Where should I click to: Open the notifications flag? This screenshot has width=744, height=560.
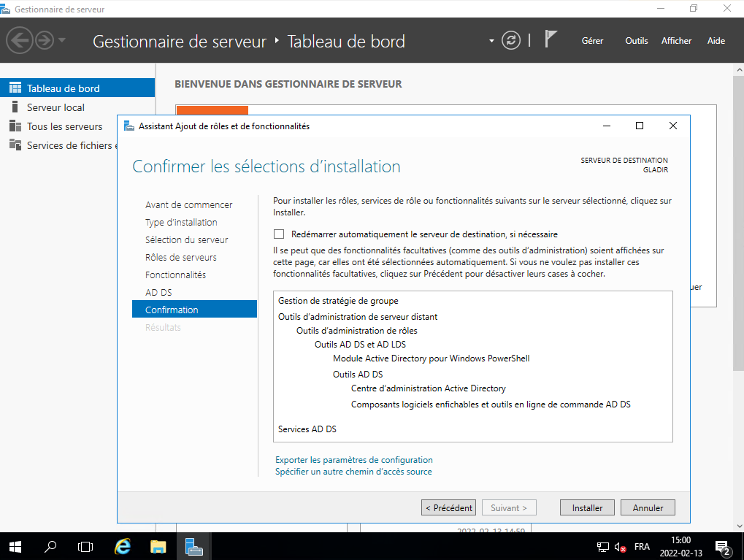click(550, 39)
